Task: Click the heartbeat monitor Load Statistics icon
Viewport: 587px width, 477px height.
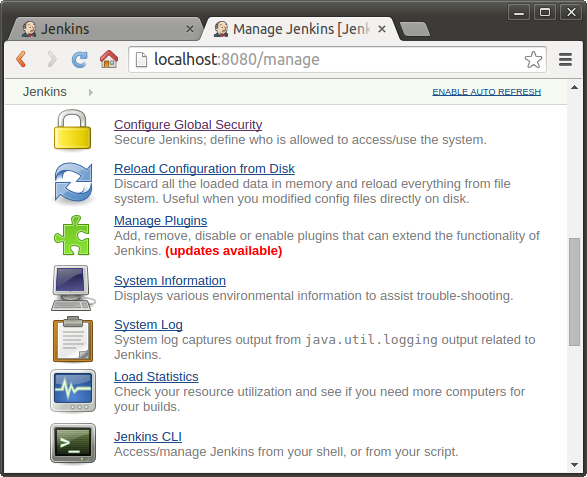Action: (x=73, y=391)
